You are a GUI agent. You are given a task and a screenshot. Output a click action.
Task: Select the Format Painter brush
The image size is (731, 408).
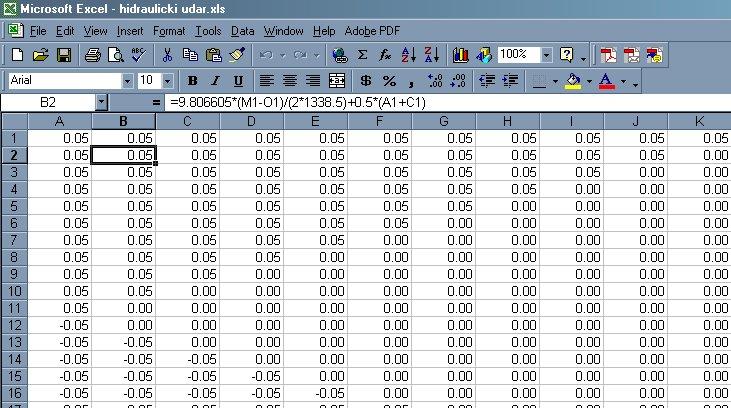(x=237, y=55)
